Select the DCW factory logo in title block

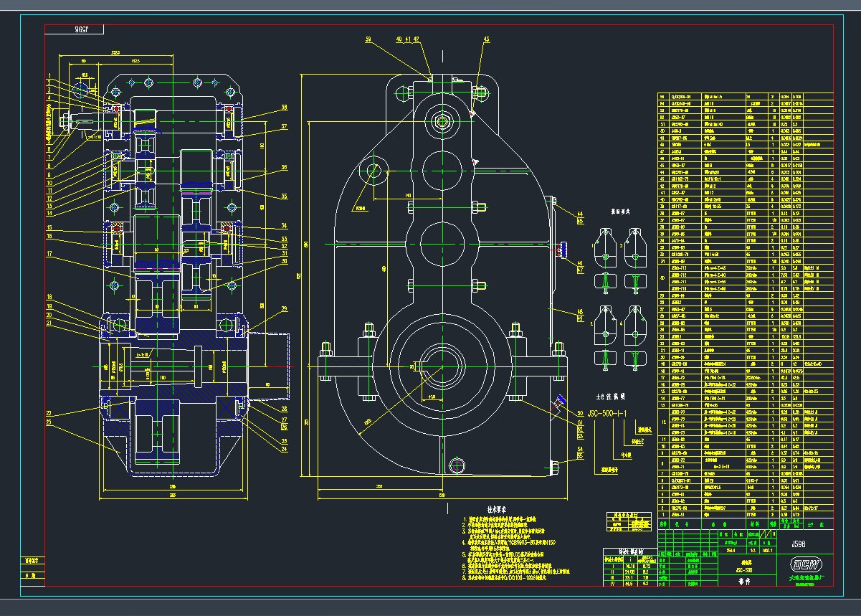coord(806,564)
